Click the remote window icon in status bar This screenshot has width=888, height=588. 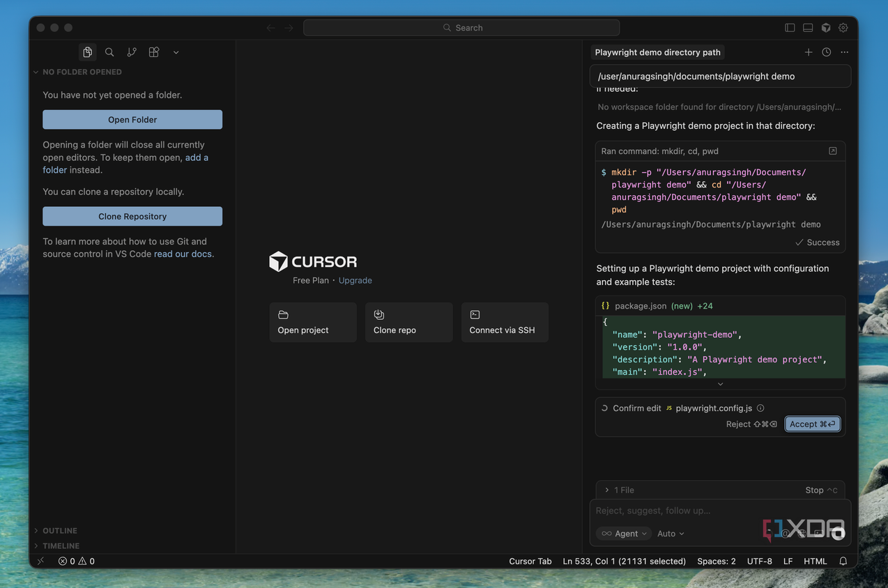40,561
